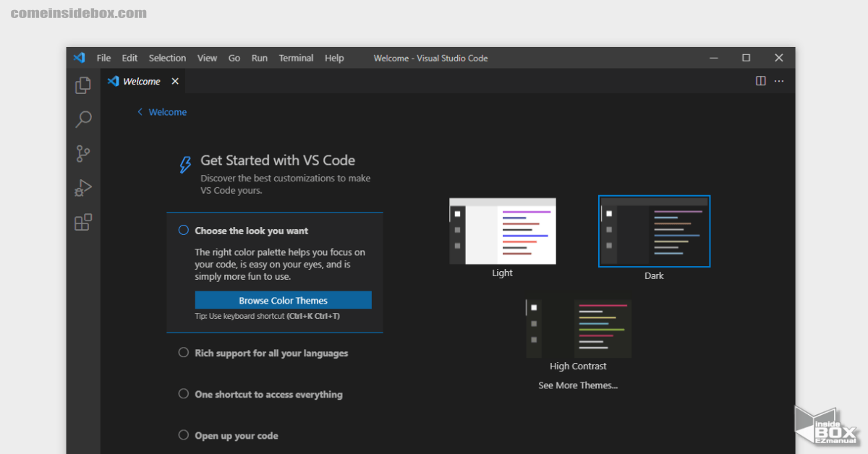This screenshot has width=868, height=454.
Task: Mark 'One shortcut to access everything' circle
Action: click(x=184, y=393)
